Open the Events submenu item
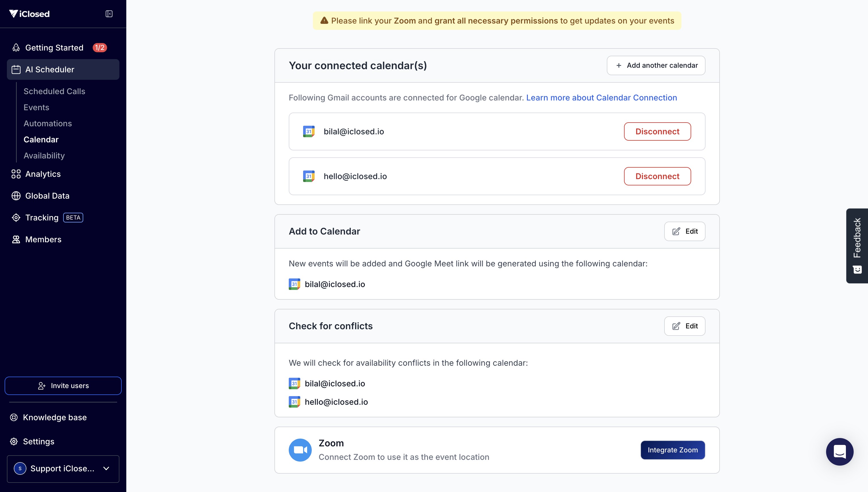Screen dimensions: 868x492 pyautogui.click(x=36, y=107)
